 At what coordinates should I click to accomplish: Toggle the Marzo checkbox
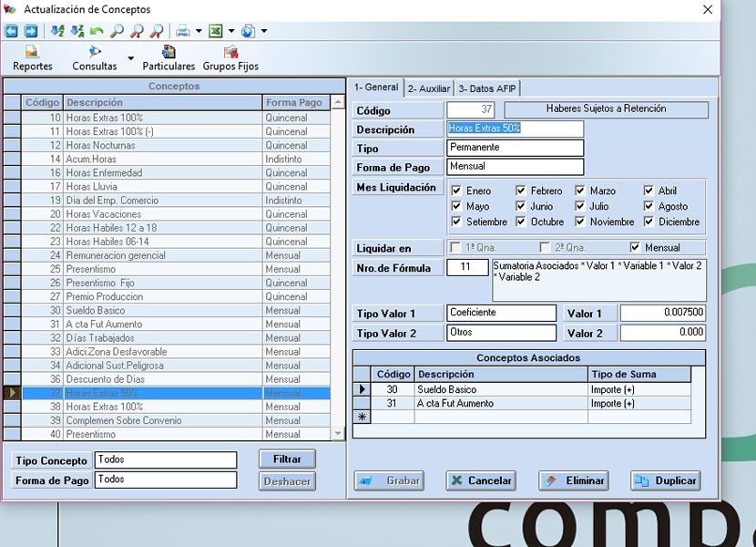(580, 191)
